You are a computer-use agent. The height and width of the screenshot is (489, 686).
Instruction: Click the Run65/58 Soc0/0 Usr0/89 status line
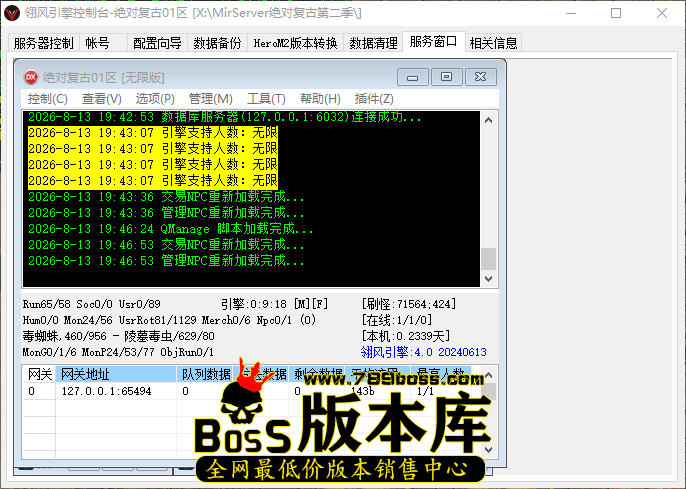[x=92, y=304]
